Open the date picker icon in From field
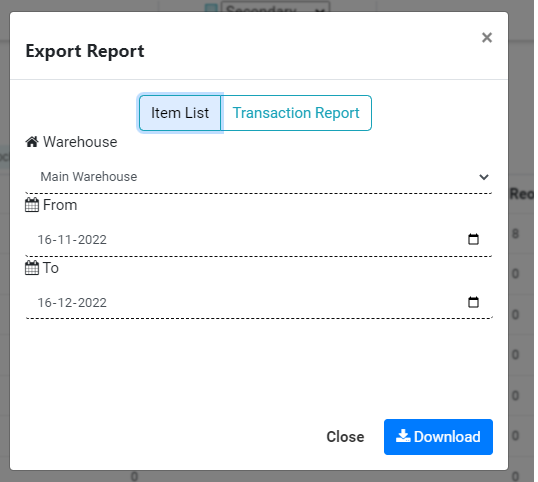 click(x=473, y=239)
